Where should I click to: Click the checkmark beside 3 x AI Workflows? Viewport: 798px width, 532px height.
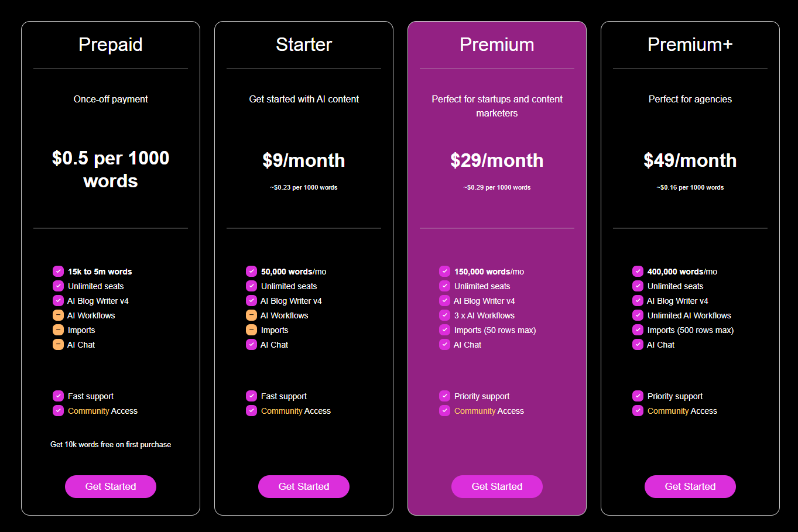444,315
